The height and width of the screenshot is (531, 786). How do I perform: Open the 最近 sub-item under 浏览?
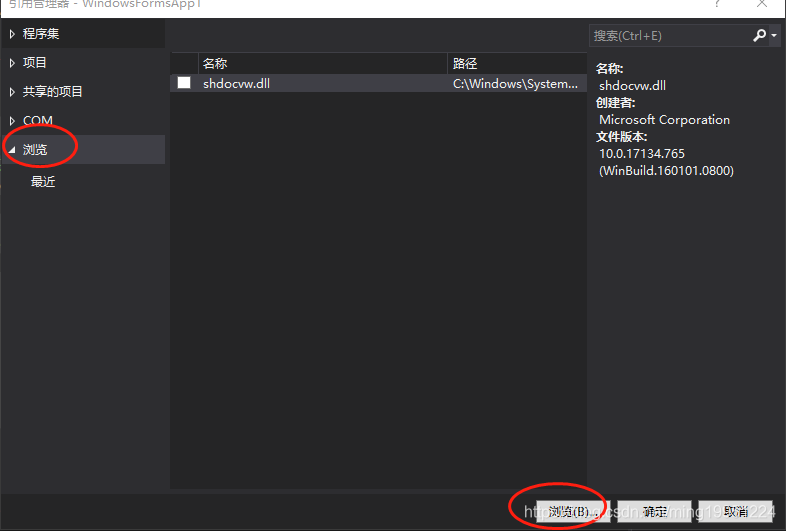click(43, 182)
